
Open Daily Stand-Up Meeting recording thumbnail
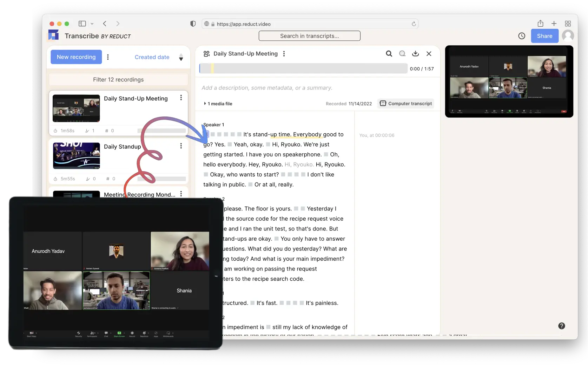76,108
